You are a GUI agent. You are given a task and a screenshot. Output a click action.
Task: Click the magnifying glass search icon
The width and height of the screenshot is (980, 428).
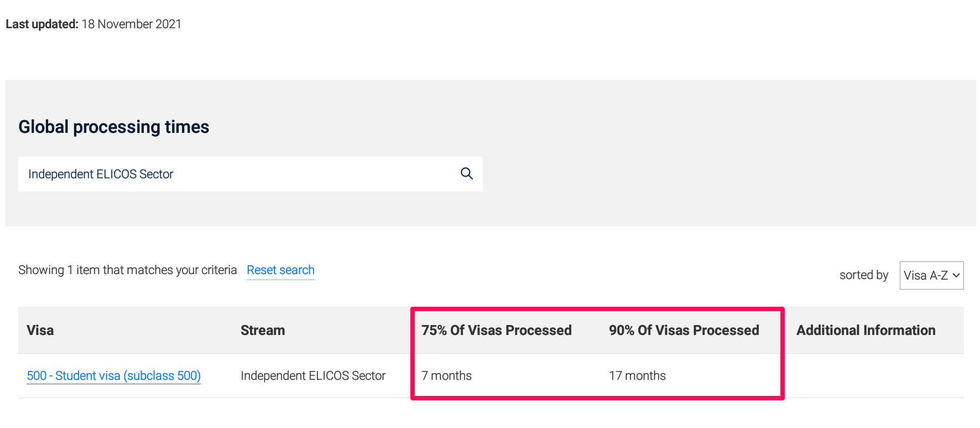point(467,174)
